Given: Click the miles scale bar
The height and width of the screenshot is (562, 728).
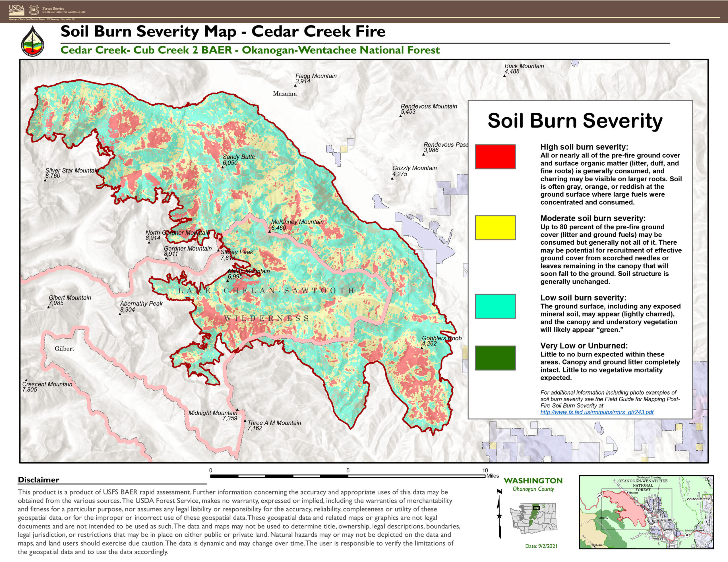Looking at the screenshot, I should [348, 476].
